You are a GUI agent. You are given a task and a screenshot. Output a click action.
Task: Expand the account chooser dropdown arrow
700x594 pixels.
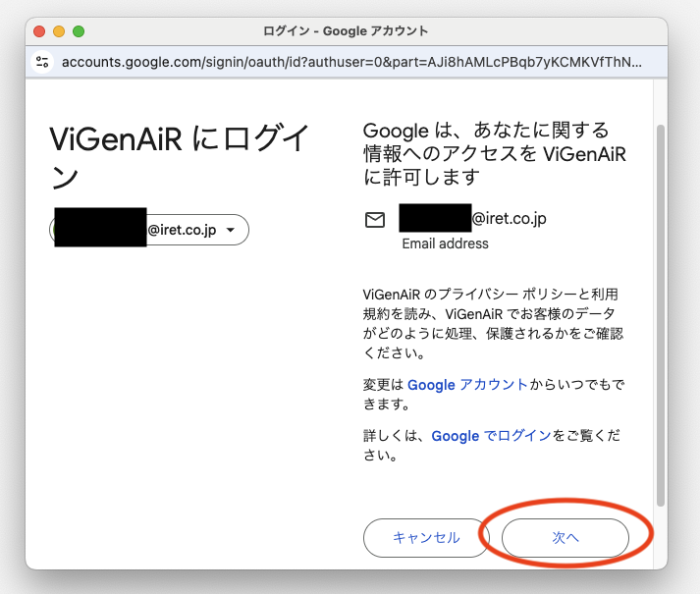[231, 230]
